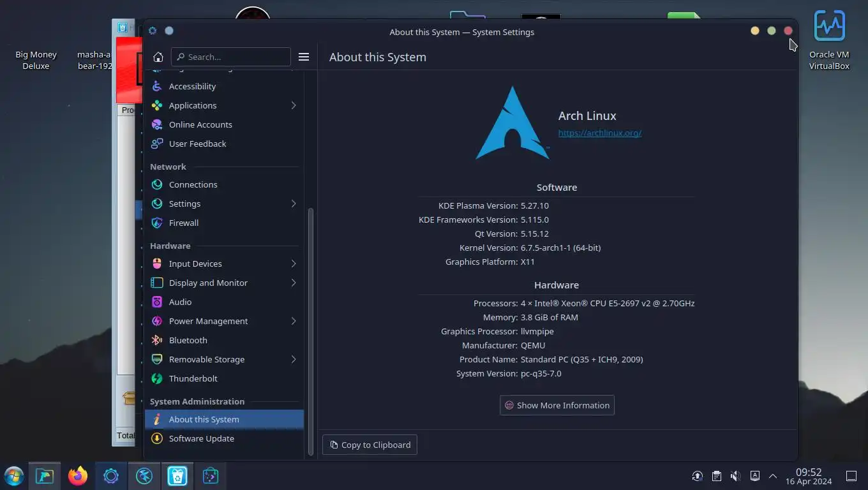Click the updates tray icon
The image size is (868, 490).
[x=698, y=476]
